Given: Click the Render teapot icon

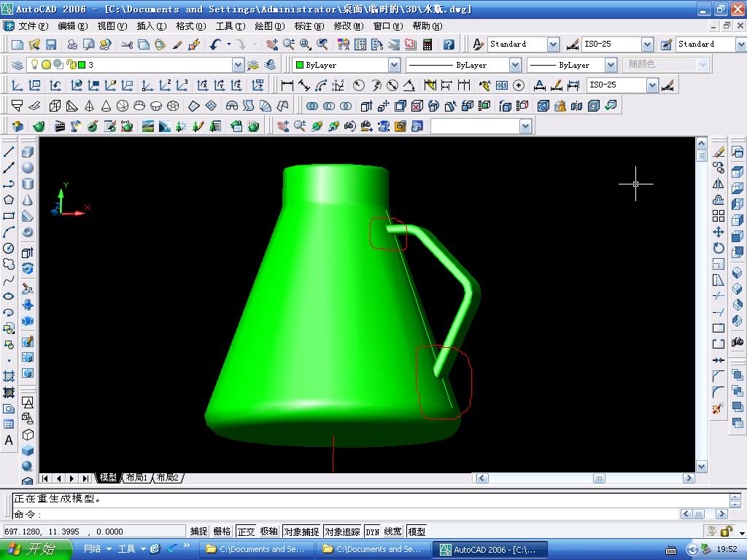Looking at the screenshot, I should tap(39, 126).
